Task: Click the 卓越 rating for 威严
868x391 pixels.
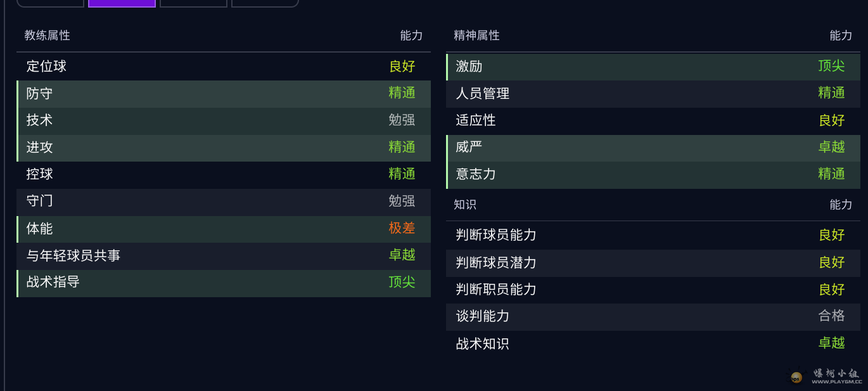Action: tap(831, 147)
